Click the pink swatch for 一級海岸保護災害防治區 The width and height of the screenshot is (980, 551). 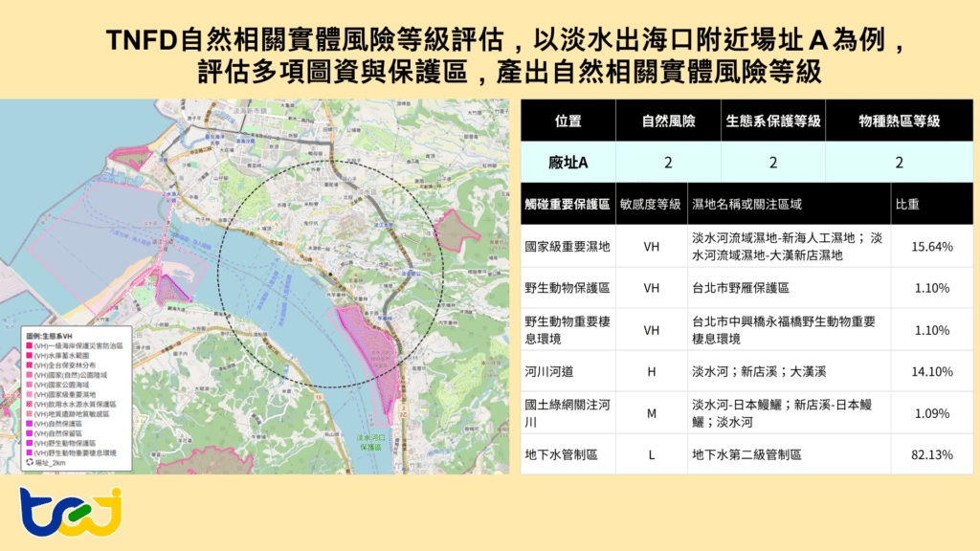(x=27, y=344)
